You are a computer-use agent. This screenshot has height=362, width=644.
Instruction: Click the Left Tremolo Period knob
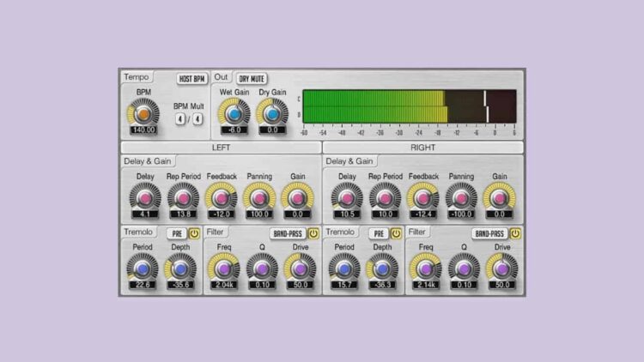click(142, 268)
